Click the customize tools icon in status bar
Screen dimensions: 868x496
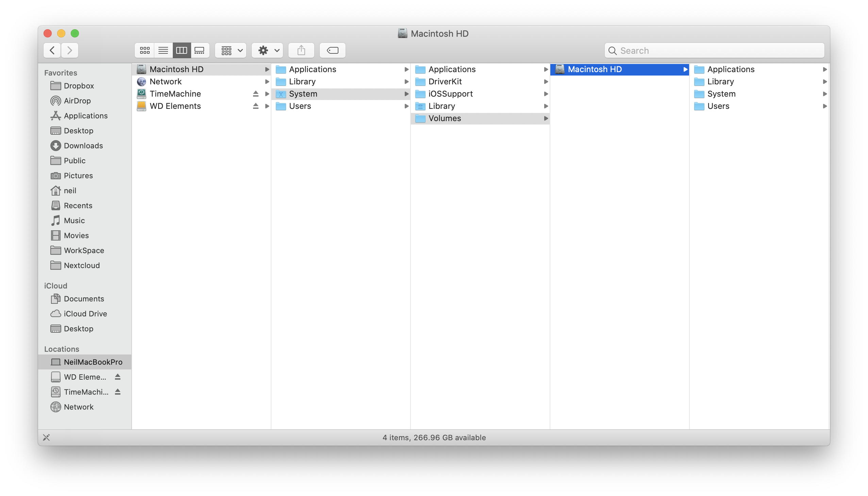(x=46, y=437)
